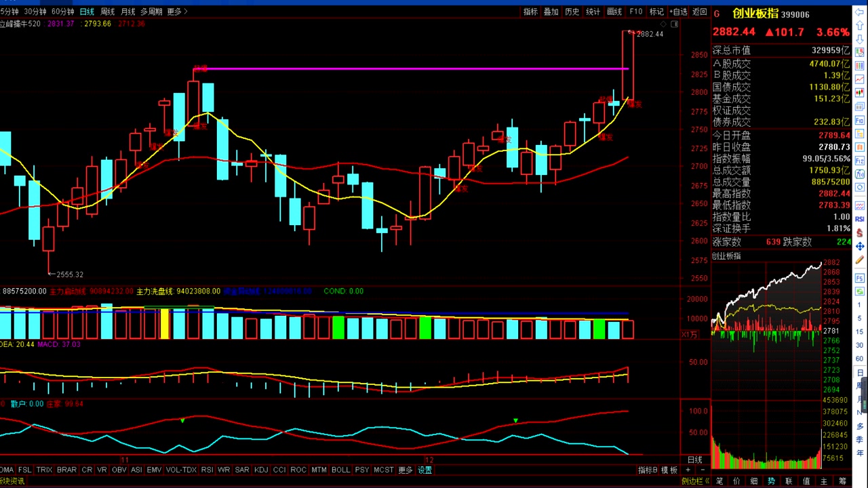Click the red S sidebar icon
The height and width of the screenshot is (488, 868).
pos(860,232)
